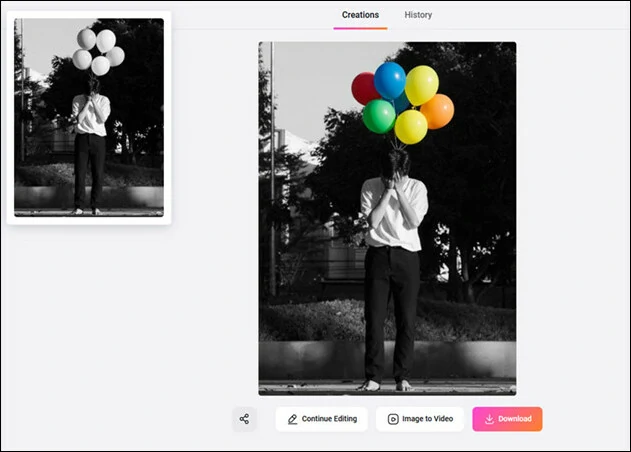Image resolution: width=631 pixels, height=452 pixels.
Task: Open the original black-and-white thumbnail
Action: coord(89,118)
